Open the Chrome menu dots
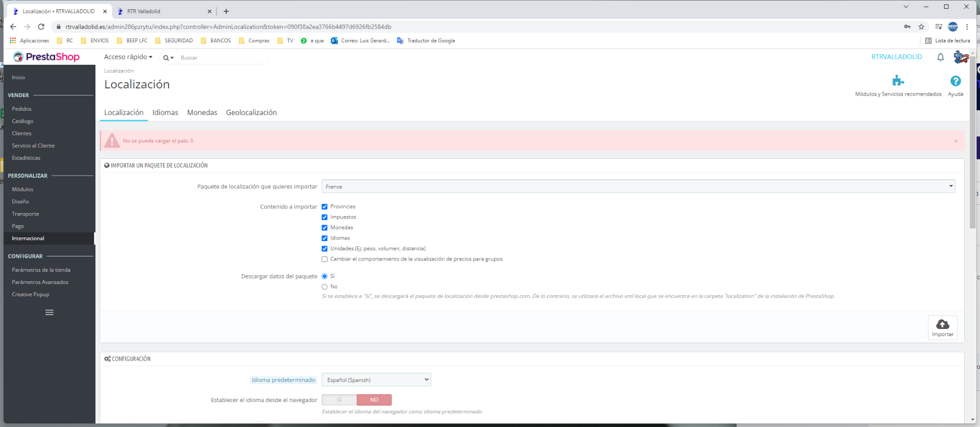The image size is (980, 427). [967, 27]
